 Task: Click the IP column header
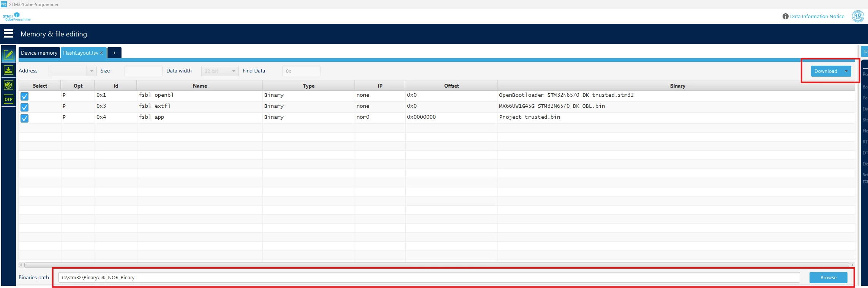click(x=380, y=86)
